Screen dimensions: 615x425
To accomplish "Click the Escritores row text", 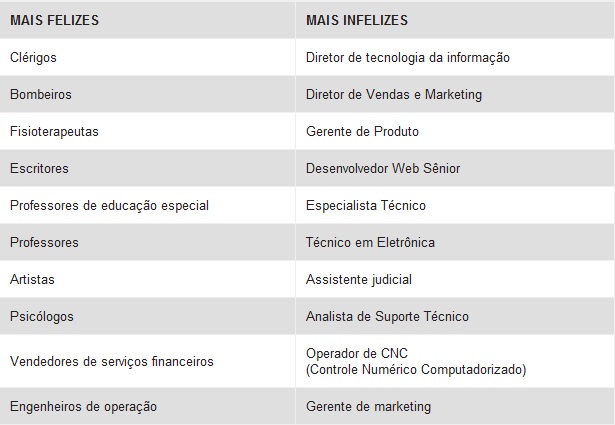I will [x=39, y=169].
